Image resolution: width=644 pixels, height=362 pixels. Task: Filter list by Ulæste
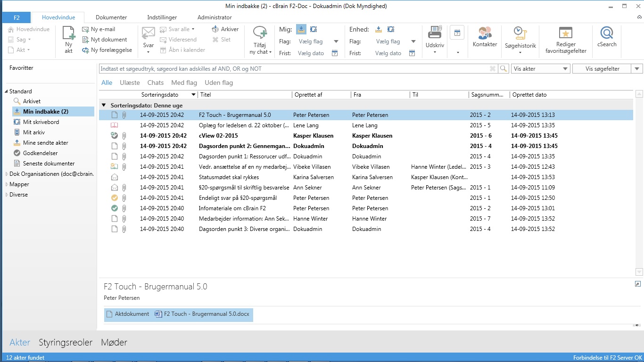click(130, 82)
